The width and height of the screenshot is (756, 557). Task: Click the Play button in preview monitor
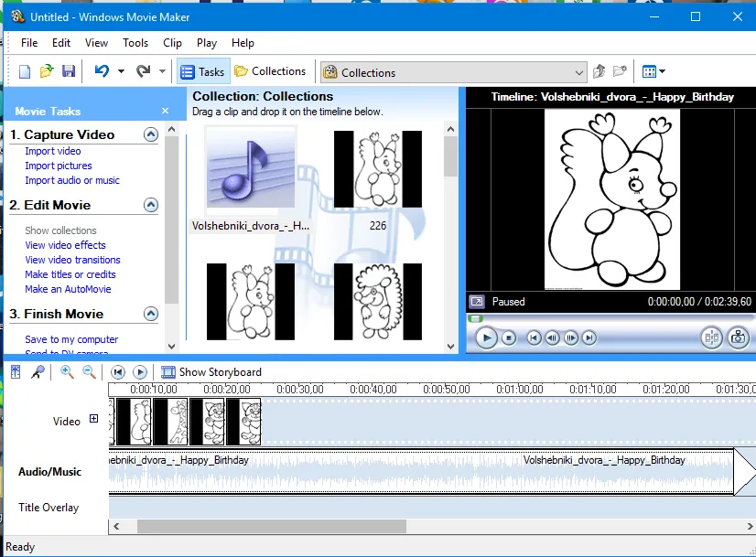487,338
